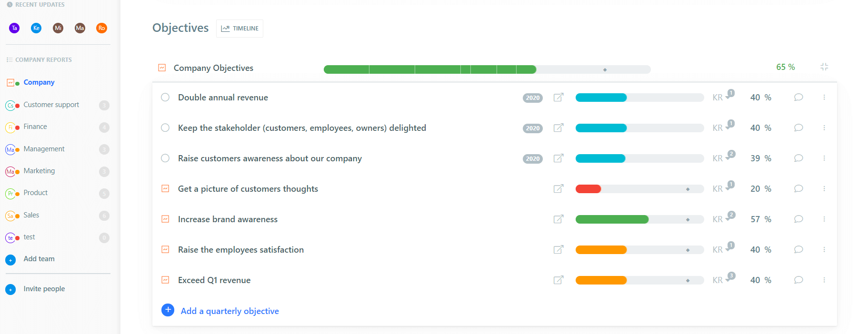Select the circle next to Keep the stakeholder delighted

point(165,128)
